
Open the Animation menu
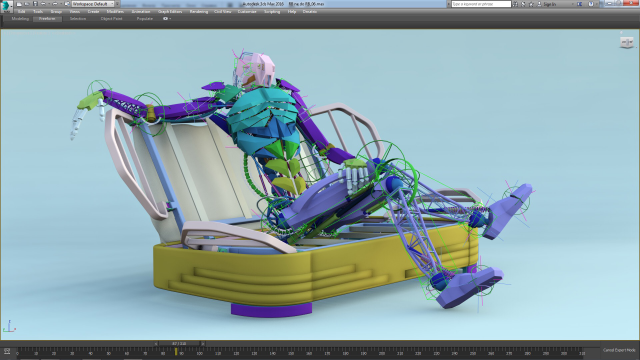(141, 12)
